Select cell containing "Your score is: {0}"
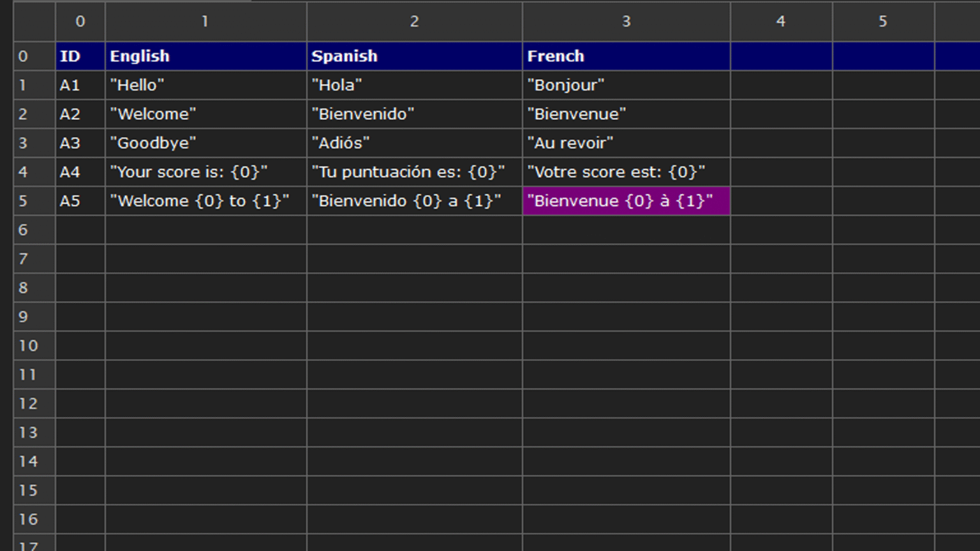Image resolution: width=980 pixels, height=551 pixels. pyautogui.click(x=205, y=172)
